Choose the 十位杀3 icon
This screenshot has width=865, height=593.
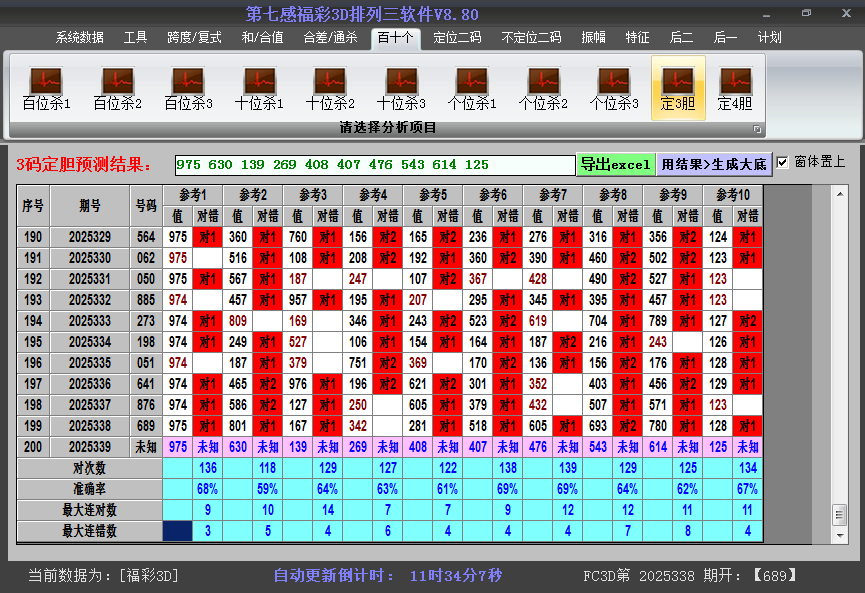(x=401, y=88)
